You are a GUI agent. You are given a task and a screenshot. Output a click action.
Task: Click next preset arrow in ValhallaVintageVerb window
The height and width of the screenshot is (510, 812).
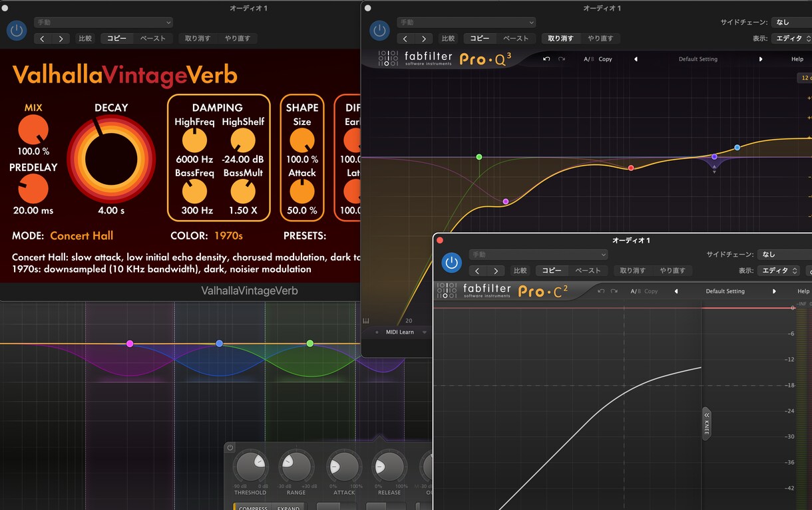point(61,39)
